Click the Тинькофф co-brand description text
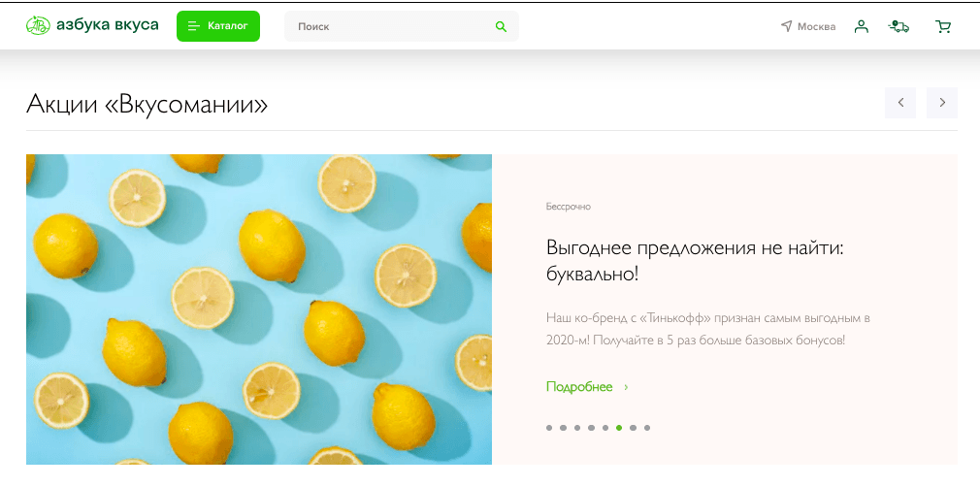The image size is (980, 487). [708, 330]
